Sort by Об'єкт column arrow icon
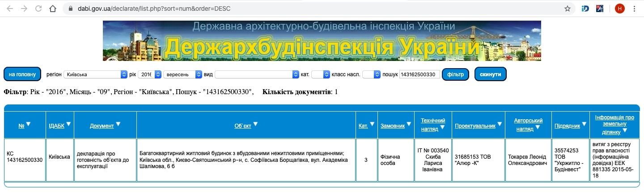Image resolution: width=644 pixels, height=195 pixels. coord(255,124)
